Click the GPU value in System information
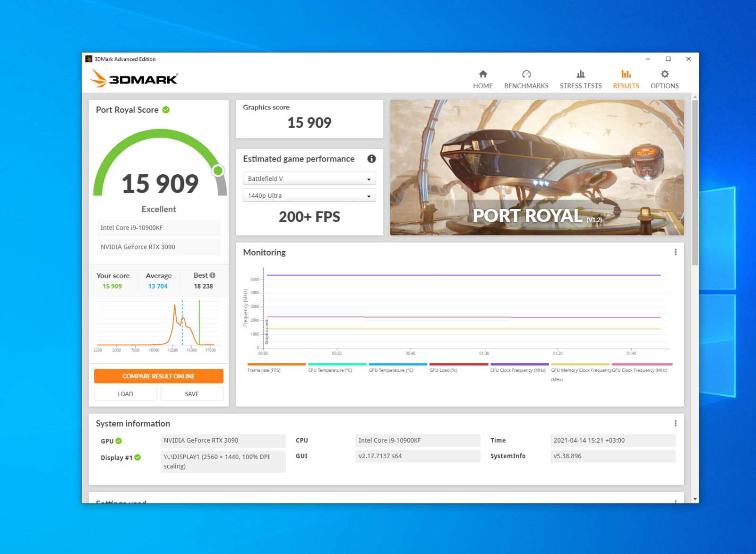 click(x=223, y=440)
